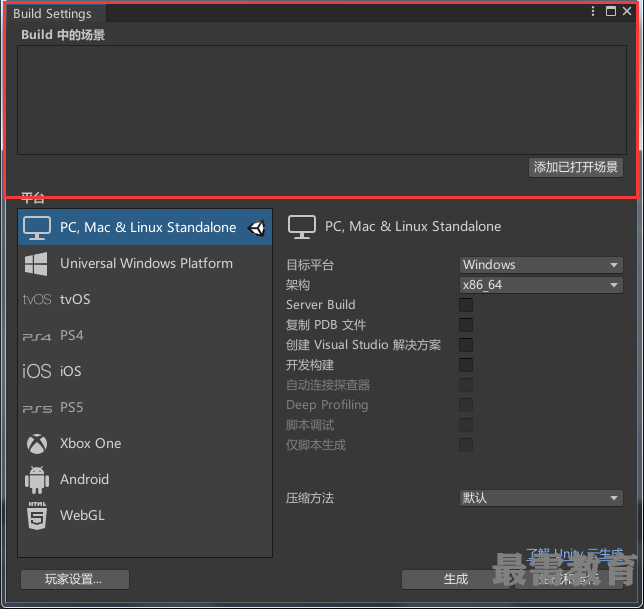Open the Build Settings kebab menu
644x609 pixels.
(x=593, y=11)
